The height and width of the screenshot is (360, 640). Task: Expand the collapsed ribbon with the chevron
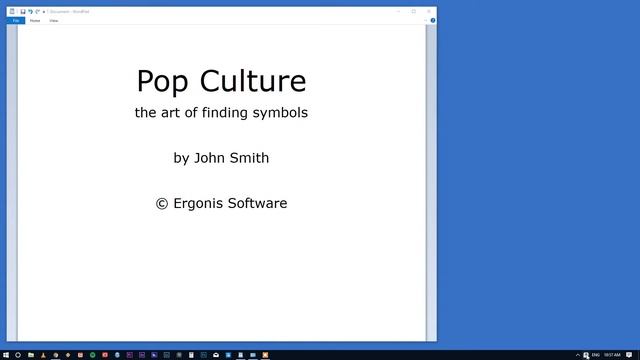[x=425, y=20]
